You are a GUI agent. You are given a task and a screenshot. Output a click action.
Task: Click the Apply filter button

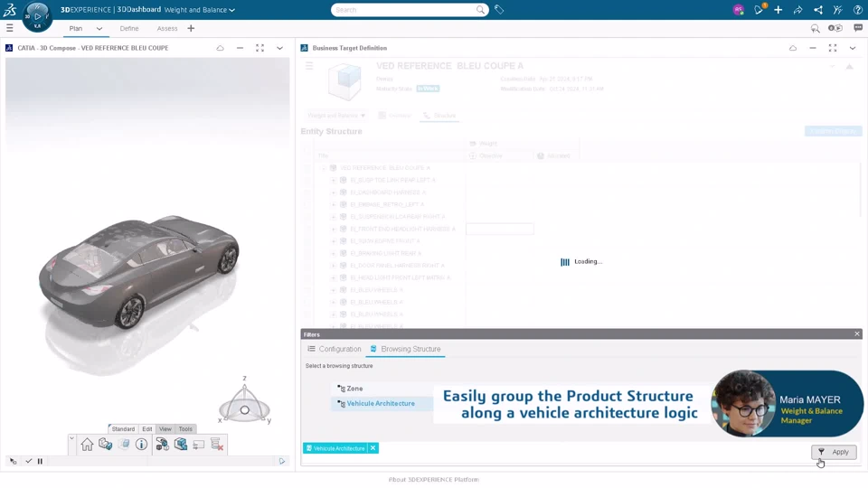click(834, 452)
